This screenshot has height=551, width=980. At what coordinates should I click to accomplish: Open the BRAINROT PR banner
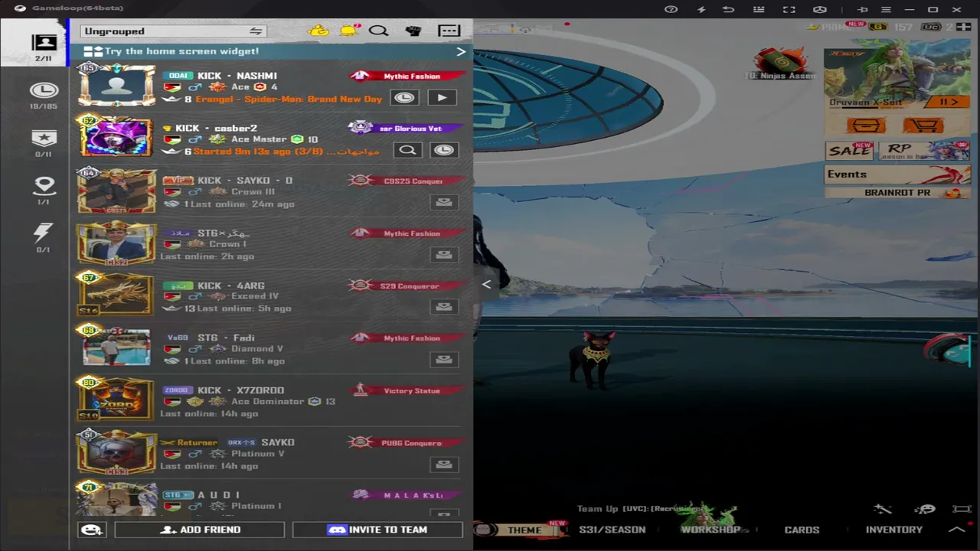(x=897, y=193)
